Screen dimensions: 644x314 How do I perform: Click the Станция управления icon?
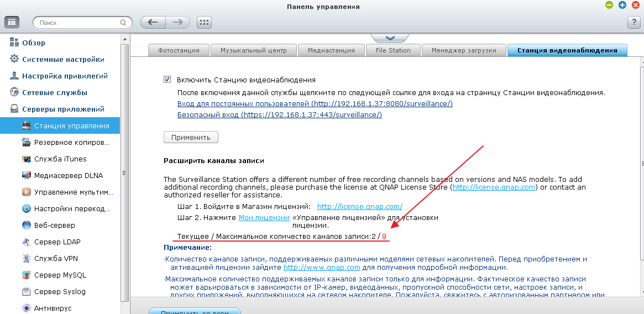[x=27, y=125]
